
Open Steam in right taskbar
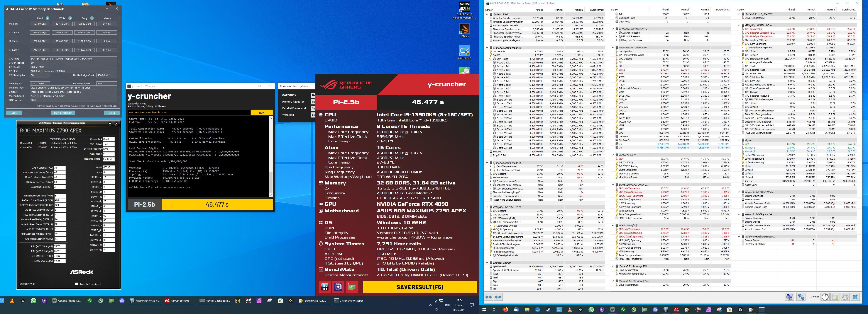click(x=548, y=309)
